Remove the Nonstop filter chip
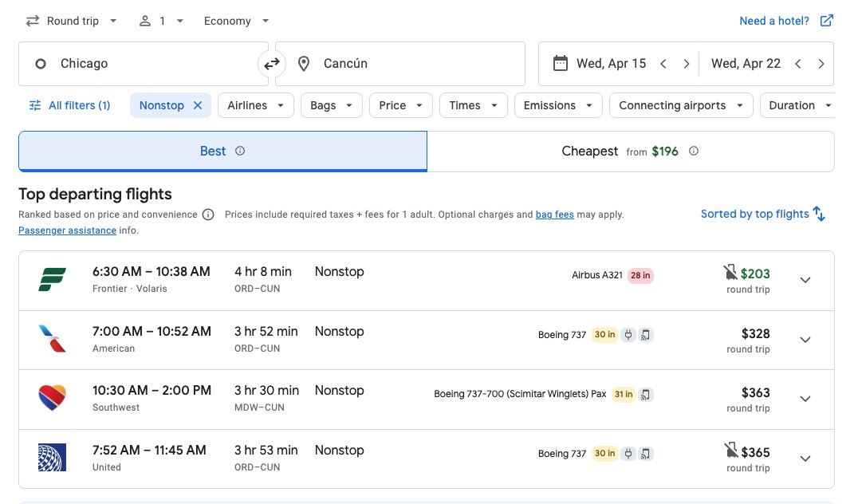Screen dimensions: 858x504 pos(197,104)
